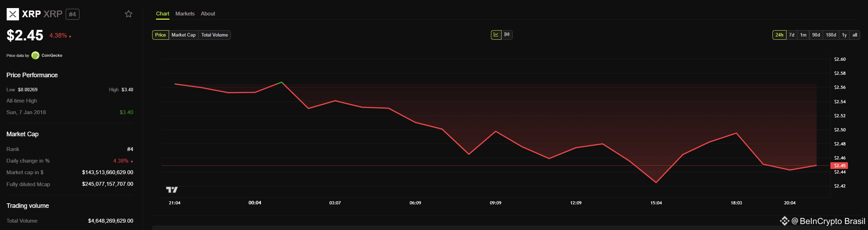Screen dimensions: 868x230
Task: Click the XRP logo icon
Action: click(13, 14)
